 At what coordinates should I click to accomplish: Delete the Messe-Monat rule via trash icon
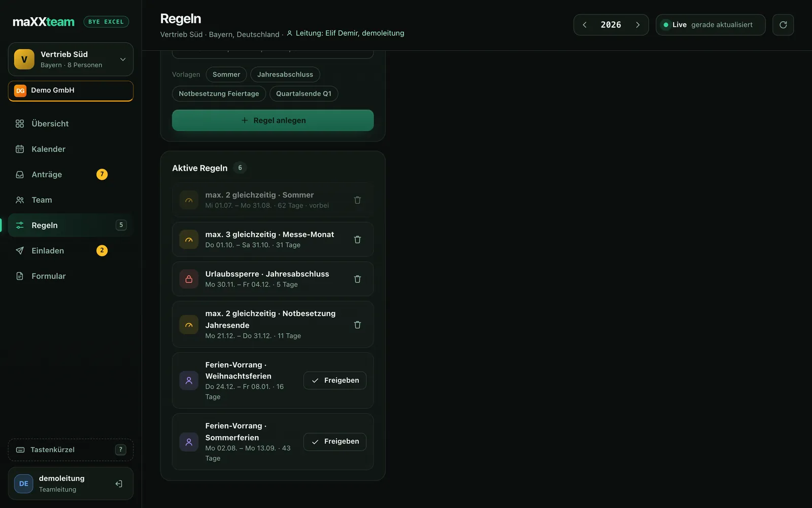[357, 240]
